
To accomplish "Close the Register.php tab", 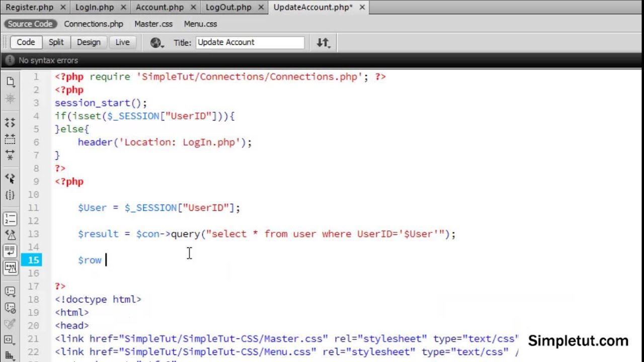I will [62, 7].
